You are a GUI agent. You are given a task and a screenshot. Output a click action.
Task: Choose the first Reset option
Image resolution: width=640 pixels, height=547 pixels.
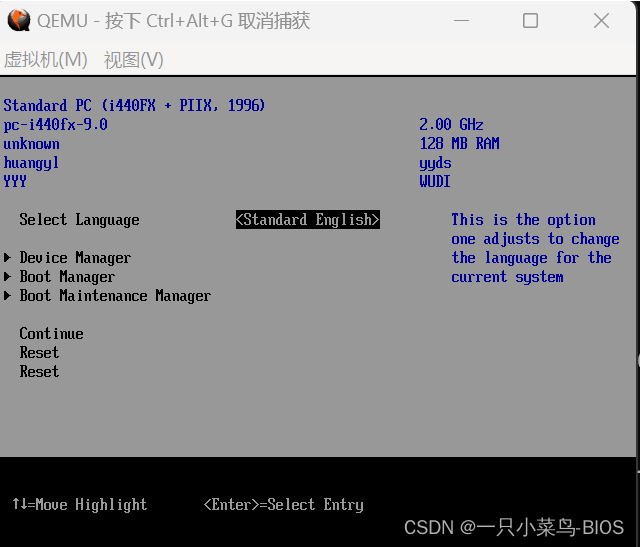click(39, 353)
